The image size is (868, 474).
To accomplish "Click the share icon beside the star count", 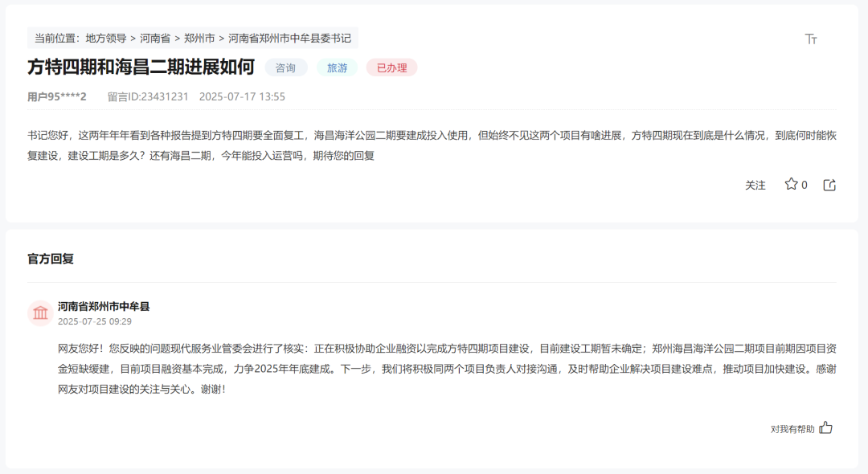I will [x=829, y=185].
